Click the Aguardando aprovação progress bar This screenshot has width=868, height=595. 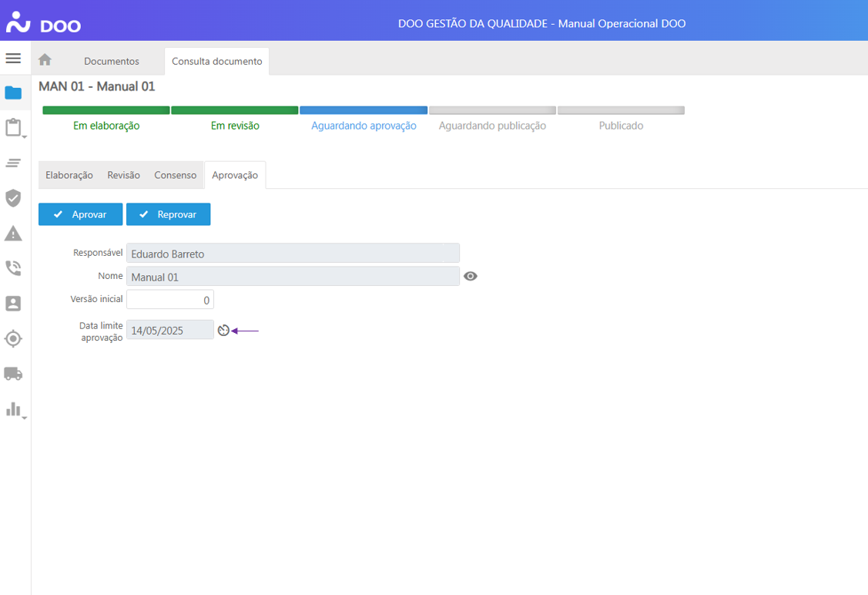click(364, 110)
